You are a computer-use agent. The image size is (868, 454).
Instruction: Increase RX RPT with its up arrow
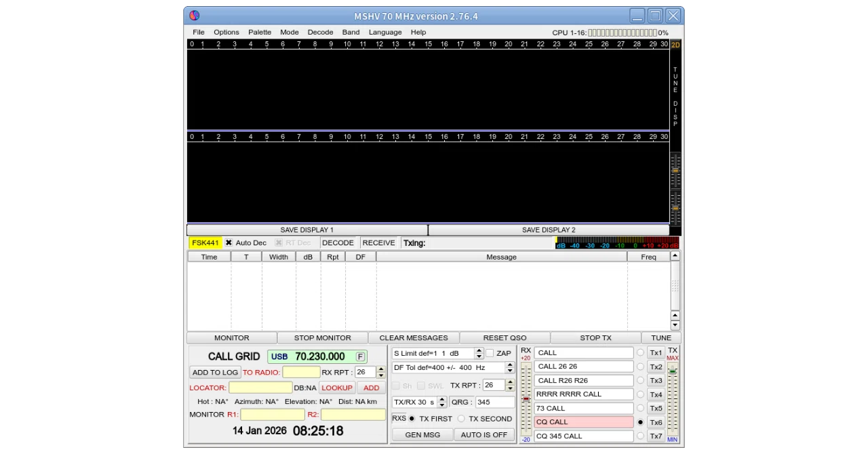coord(380,369)
